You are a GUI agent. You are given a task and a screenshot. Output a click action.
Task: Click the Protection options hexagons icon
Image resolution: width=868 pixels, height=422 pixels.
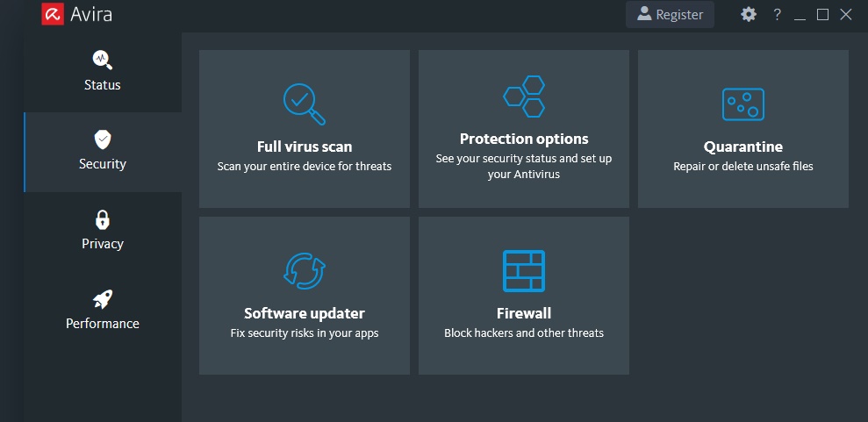[x=524, y=97]
